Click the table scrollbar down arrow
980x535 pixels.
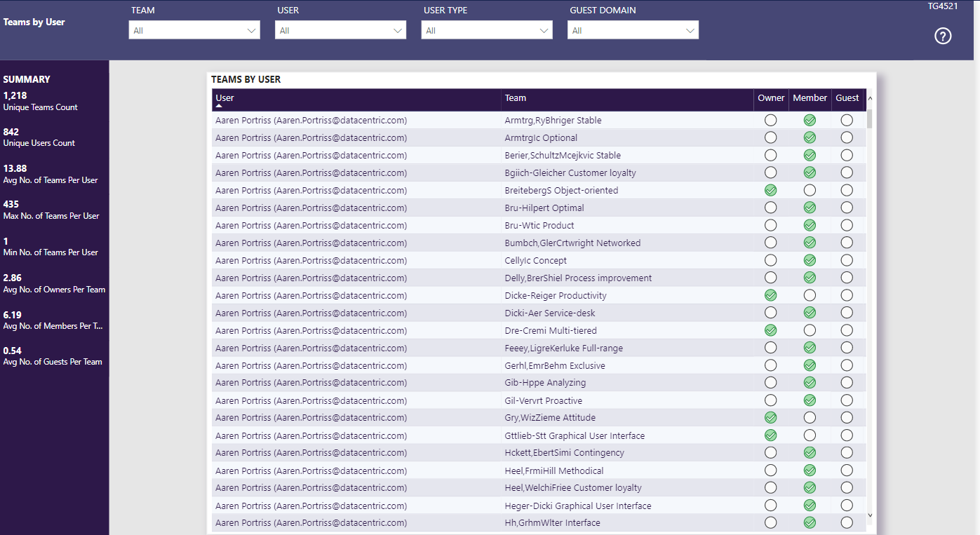point(871,515)
